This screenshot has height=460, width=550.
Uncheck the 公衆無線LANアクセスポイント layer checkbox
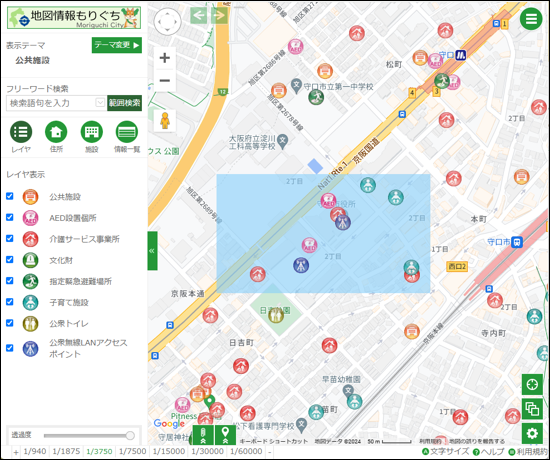pyautogui.click(x=10, y=348)
